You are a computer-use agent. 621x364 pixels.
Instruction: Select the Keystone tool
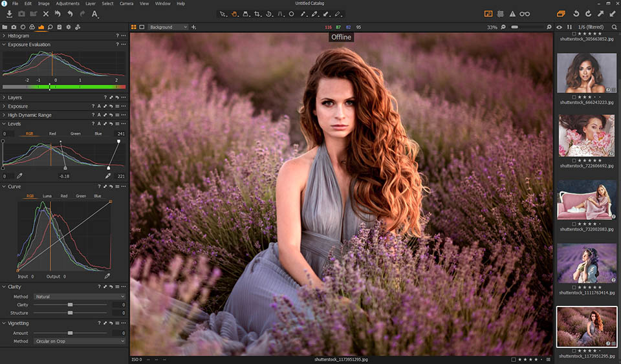[x=280, y=14]
